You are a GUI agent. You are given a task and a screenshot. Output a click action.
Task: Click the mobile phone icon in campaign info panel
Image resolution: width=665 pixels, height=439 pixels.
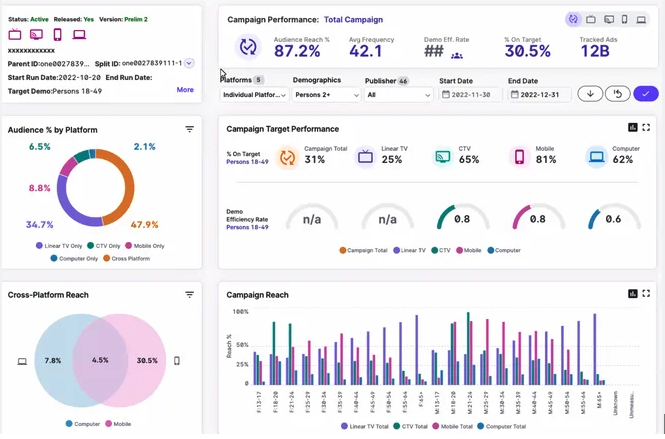click(58, 34)
